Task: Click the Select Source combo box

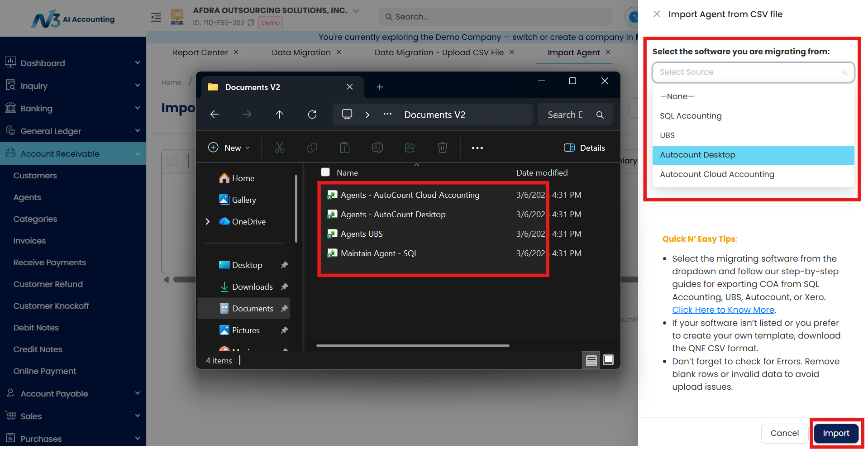Action: 753,72
